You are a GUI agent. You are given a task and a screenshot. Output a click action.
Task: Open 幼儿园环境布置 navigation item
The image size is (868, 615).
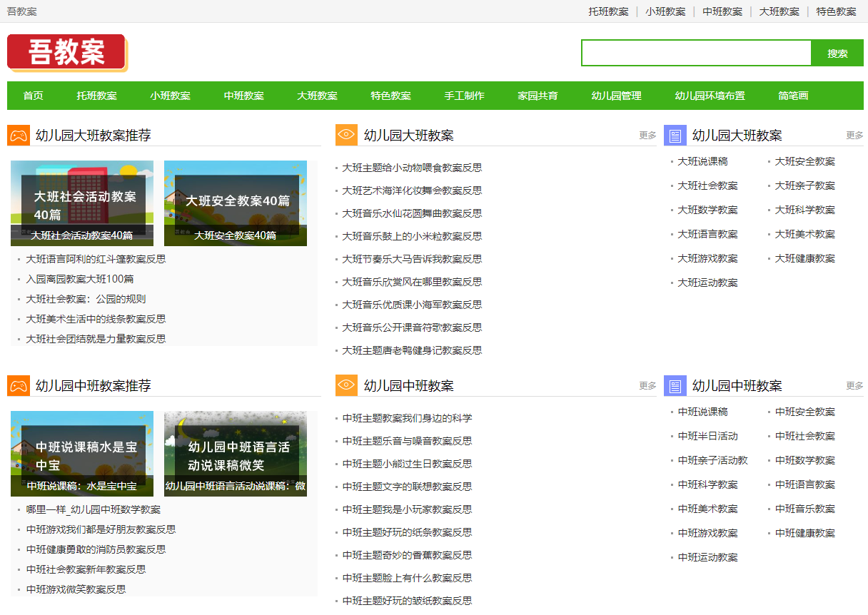pos(710,96)
